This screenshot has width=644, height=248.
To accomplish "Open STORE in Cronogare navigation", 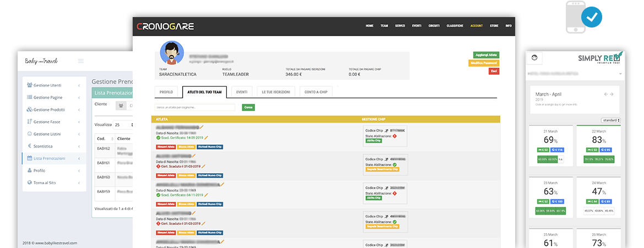I will click(x=494, y=26).
